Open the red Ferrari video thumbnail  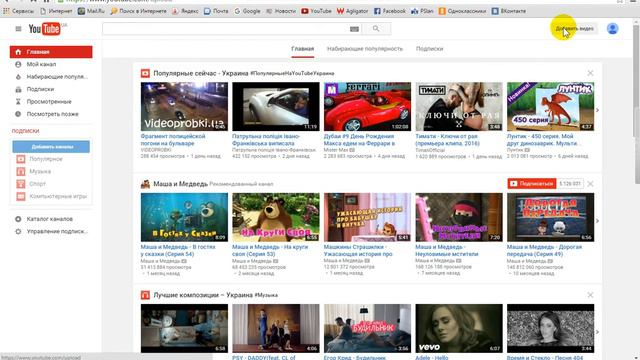pyautogui.click(x=367, y=107)
